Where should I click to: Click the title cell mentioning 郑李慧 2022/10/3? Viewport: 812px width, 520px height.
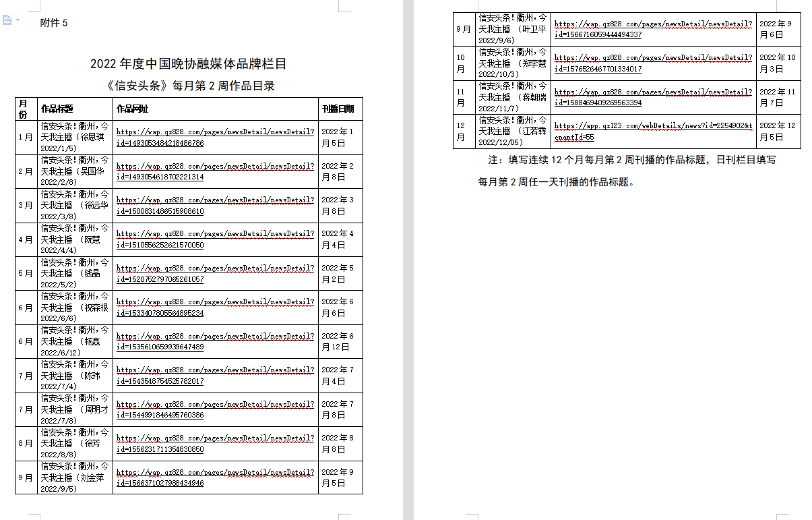(513, 63)
